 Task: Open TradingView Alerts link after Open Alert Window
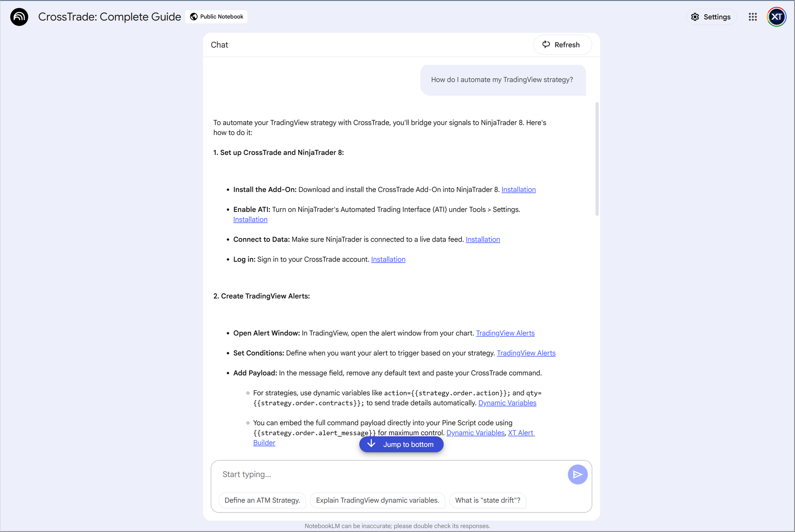(x=505, y=333)
